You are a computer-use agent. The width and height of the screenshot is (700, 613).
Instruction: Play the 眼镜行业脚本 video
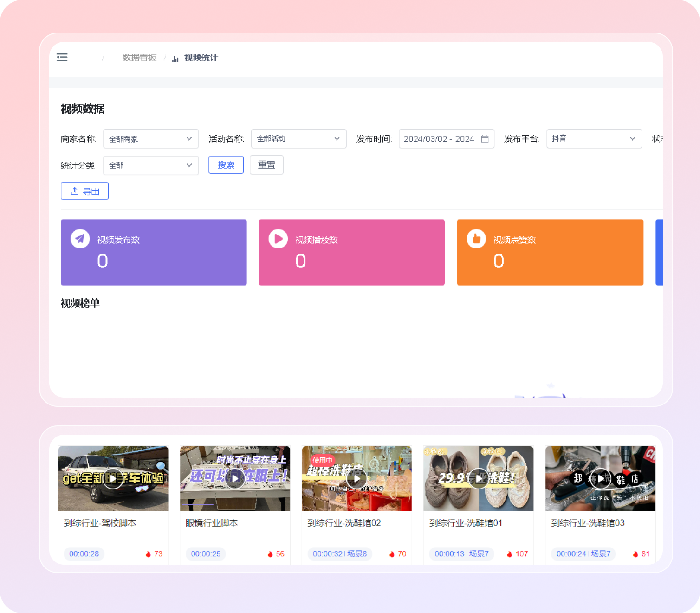click(x=235, y=478)
